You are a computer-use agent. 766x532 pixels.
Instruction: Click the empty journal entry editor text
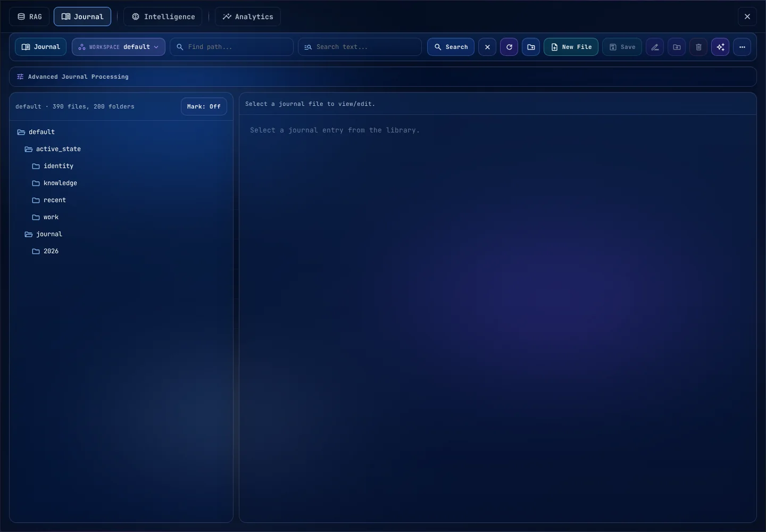click(335, 130)
